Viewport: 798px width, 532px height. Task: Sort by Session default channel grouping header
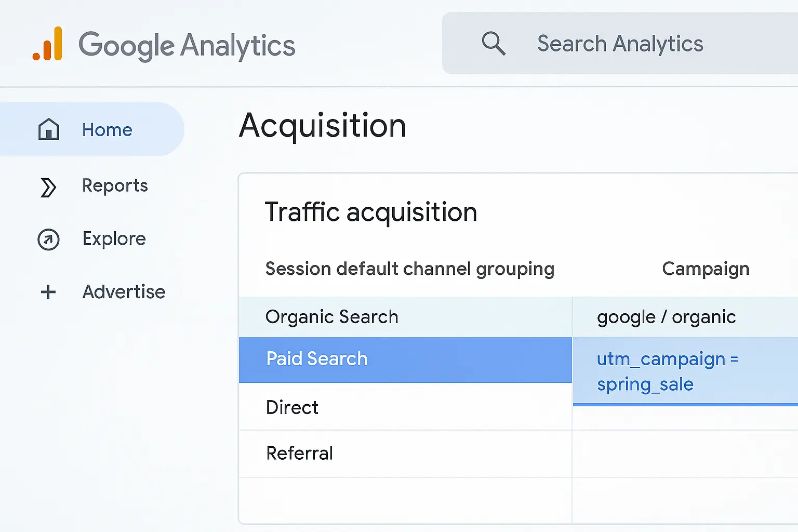tap(409, 269)
